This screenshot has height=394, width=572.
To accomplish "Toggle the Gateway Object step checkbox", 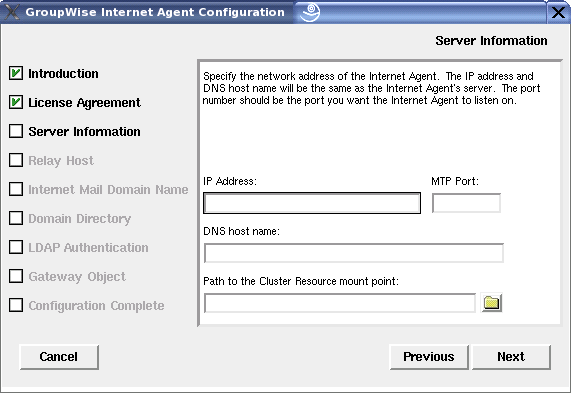I will pyautogui.click(x=16, y=276).
